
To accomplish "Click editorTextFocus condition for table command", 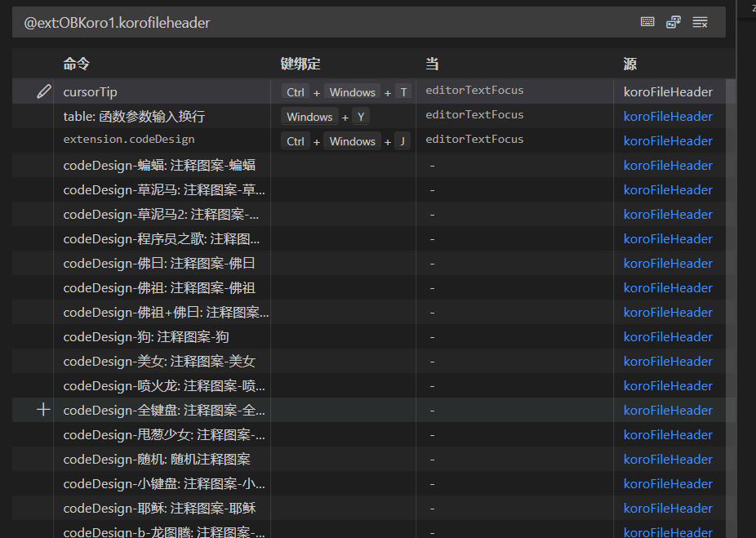I will 474,115.
